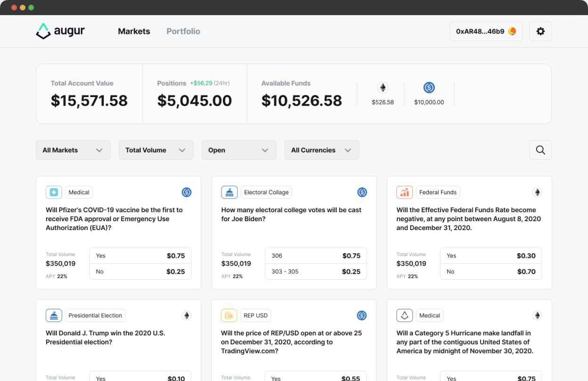Screen dimensions: 588x381
Task: Select No $0.25 on Pfizer vaccine market
Action: click(140, 272)
